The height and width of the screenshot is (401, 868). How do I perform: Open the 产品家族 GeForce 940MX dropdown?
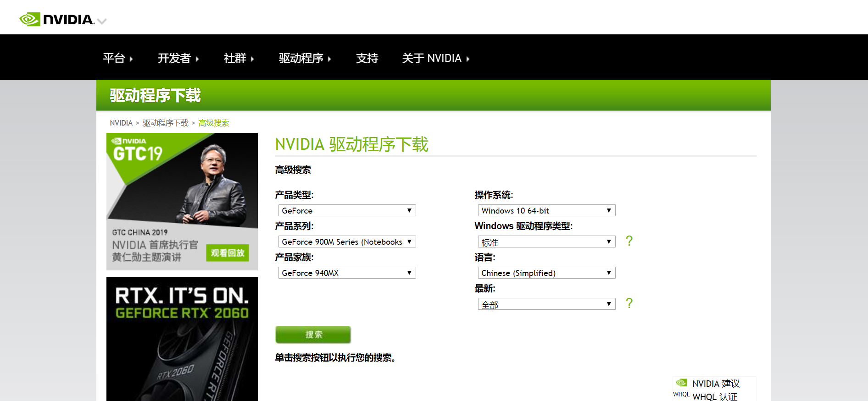tap(347, 273)
